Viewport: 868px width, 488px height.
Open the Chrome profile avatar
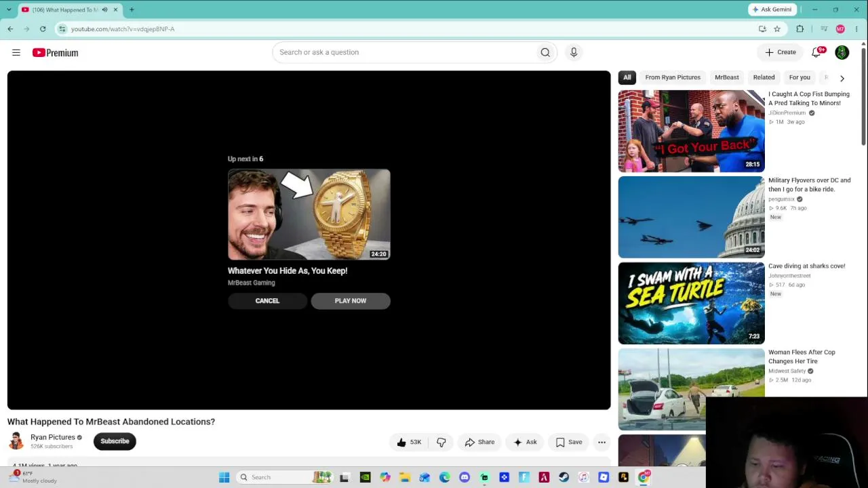coord(840,29)
